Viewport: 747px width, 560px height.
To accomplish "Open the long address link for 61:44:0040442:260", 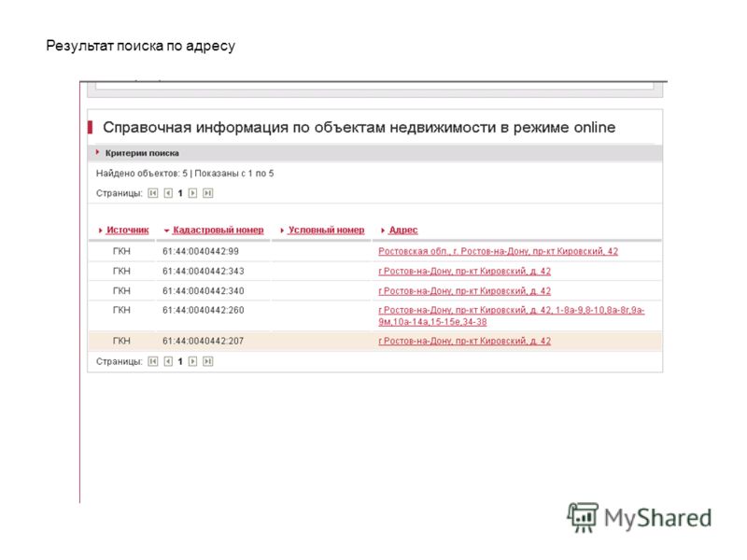I will tap(511, 315).
